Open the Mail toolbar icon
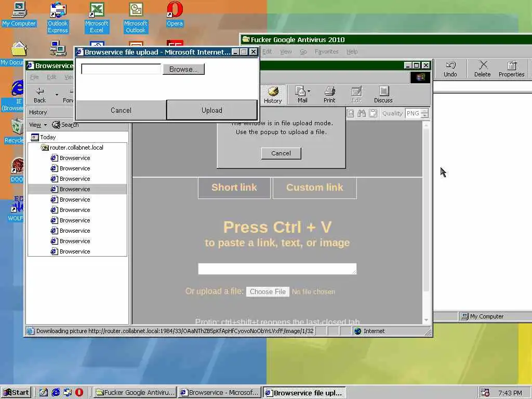The height and width of the screenshot is (399, 532). point(302,95)
